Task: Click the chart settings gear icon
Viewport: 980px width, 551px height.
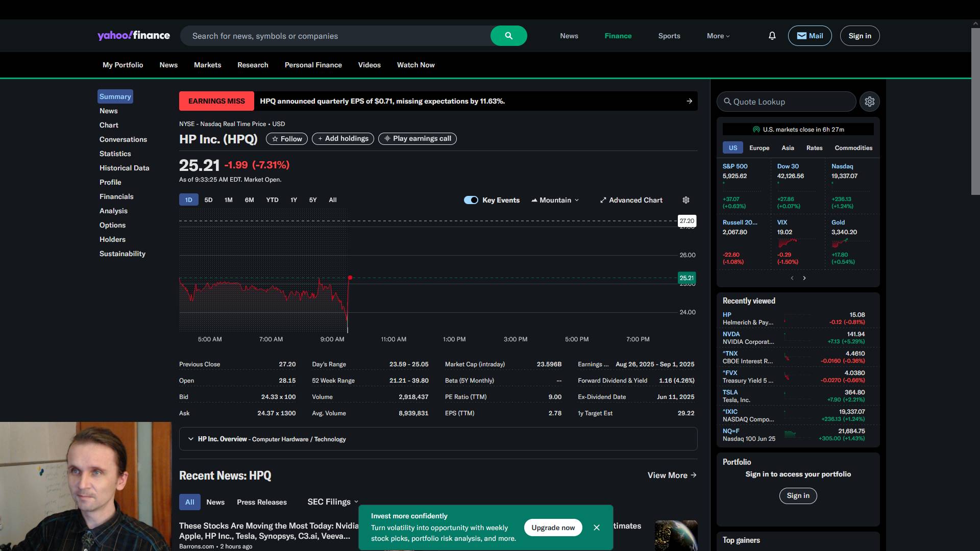Action: pos(686,200)
